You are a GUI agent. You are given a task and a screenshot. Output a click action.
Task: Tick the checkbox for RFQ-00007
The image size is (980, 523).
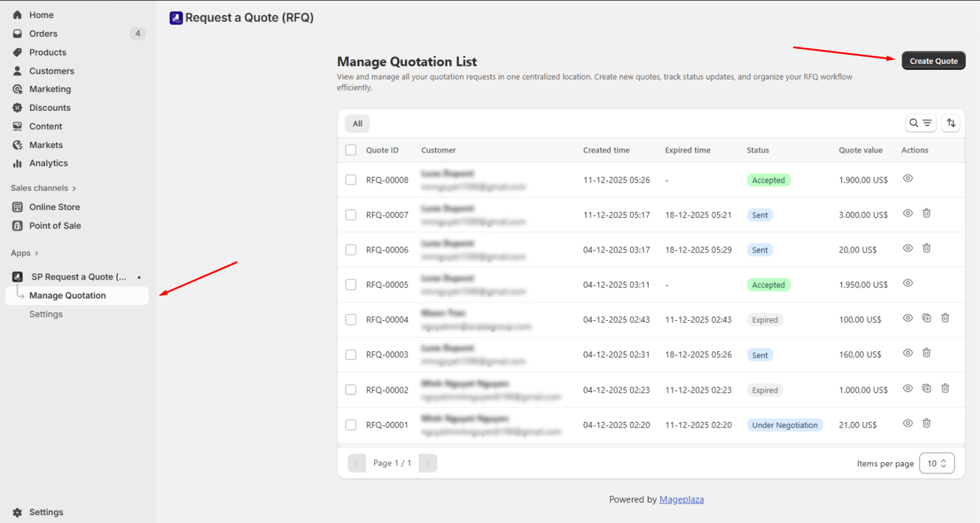(351, 215)
